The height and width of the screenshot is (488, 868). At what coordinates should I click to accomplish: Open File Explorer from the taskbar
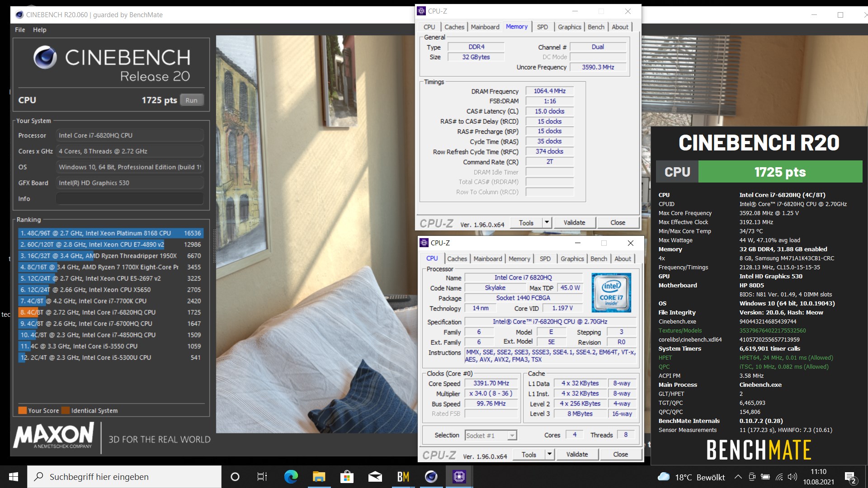319,477
